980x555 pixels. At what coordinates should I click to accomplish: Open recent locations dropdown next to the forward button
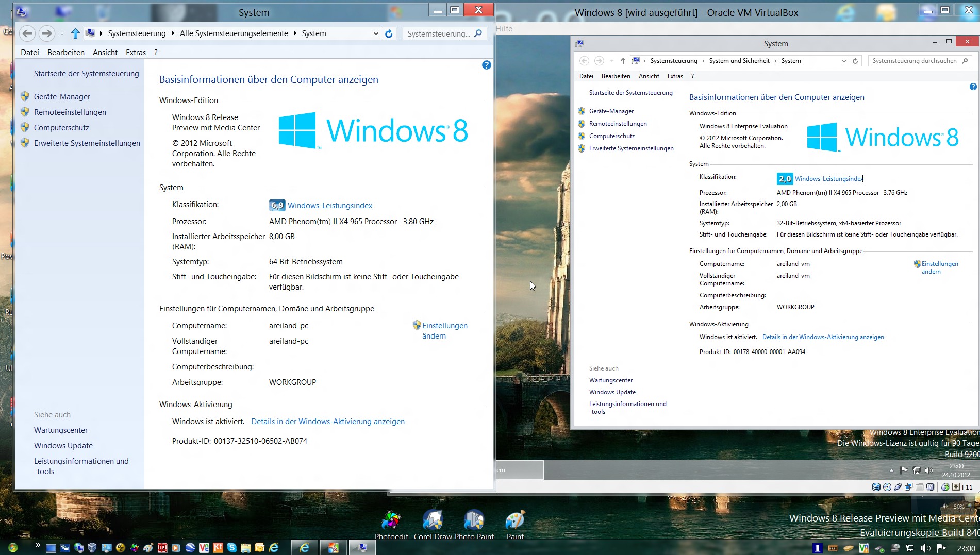[62, 33]
